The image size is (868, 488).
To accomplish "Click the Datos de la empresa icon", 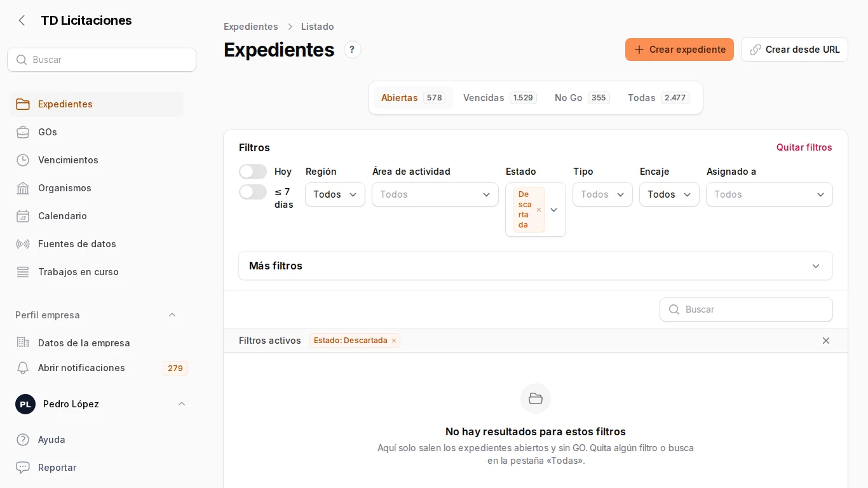I will [x=23, y=342].
